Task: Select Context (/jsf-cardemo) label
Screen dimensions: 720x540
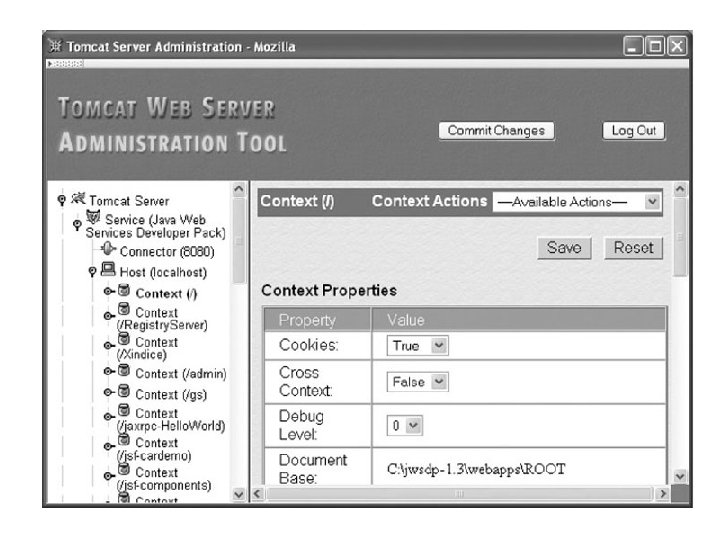Action: [x=154, y=449]
